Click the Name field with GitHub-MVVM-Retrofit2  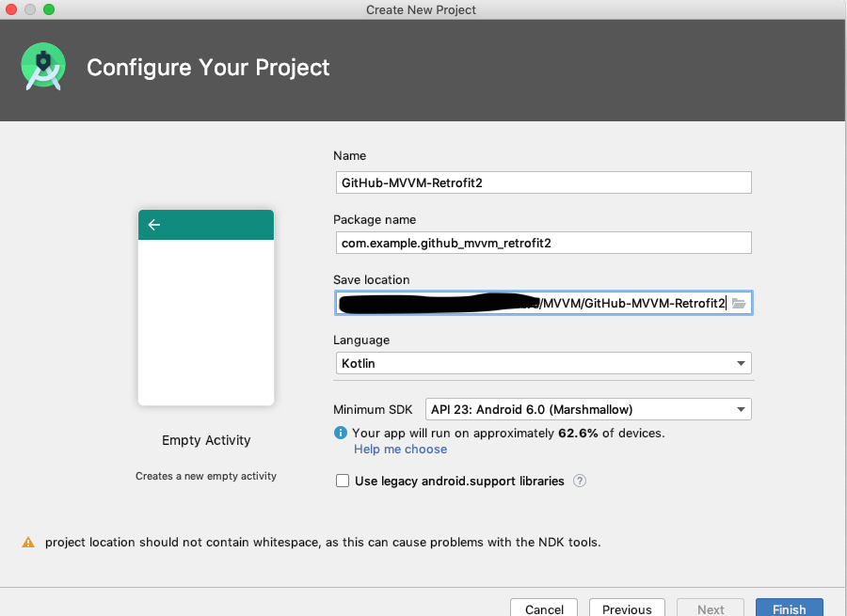543,182
